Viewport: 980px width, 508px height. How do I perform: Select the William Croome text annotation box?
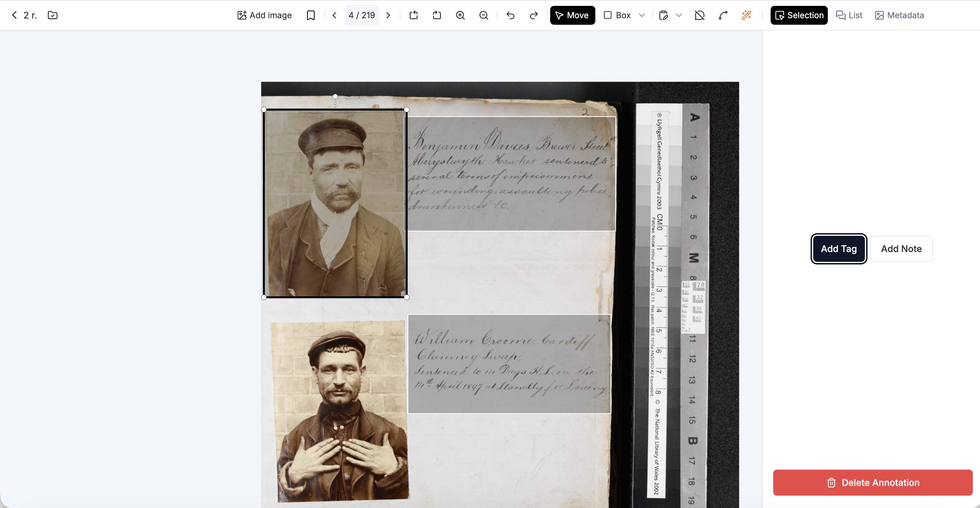[x=510, y=364]
